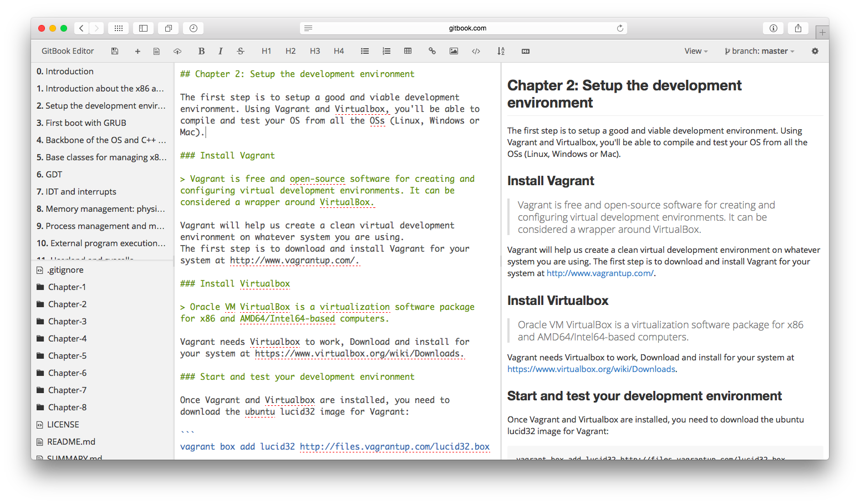Show all Safari tabs

(168, 28)
